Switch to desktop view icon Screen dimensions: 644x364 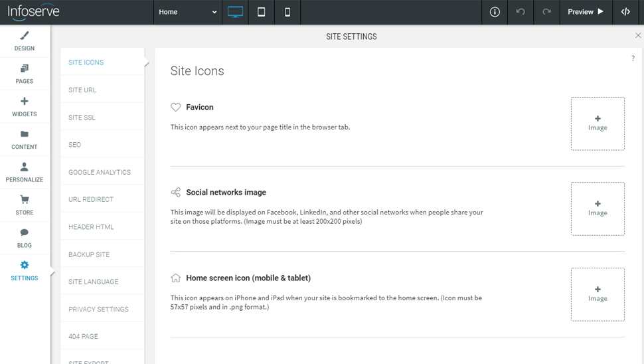pyautogui.click(x=235, y=12)
